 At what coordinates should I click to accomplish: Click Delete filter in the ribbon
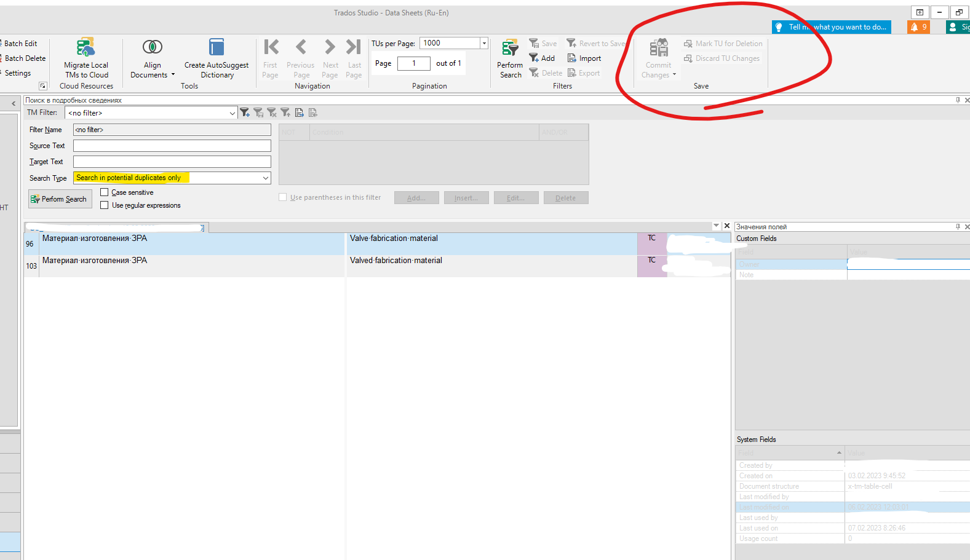(546, 73)
